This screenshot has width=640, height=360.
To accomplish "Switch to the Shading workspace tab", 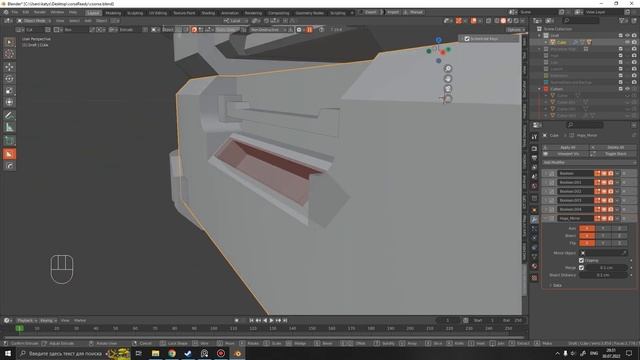I will click(x=208, y=13).
